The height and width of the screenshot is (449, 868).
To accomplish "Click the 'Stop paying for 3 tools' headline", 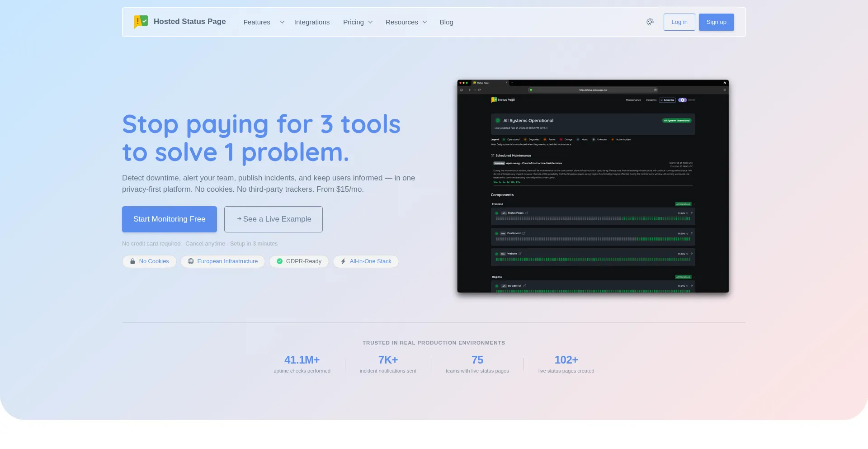I will point(261,138).
